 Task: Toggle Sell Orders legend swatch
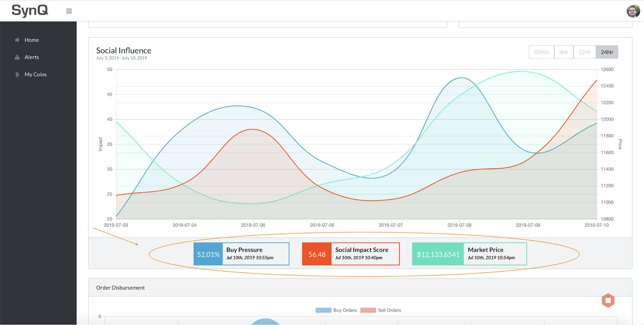[368, 310]
